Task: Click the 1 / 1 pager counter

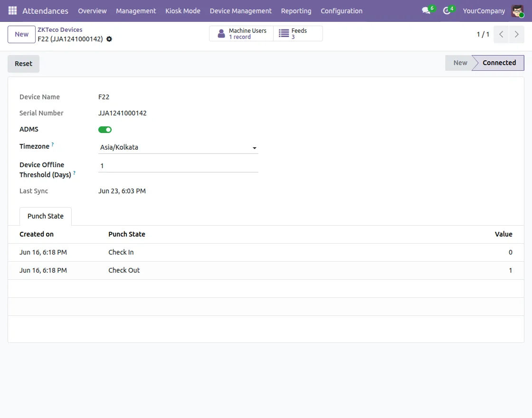Action: [483, 34]
